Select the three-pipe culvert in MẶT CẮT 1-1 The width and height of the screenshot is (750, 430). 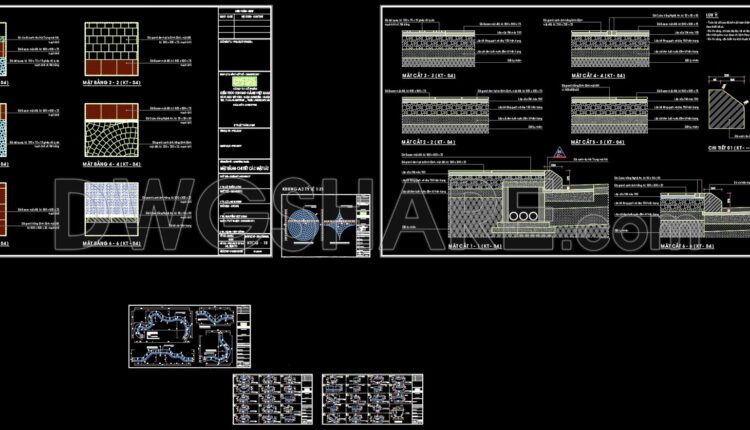pyautogui.click(x=523, y=216)
